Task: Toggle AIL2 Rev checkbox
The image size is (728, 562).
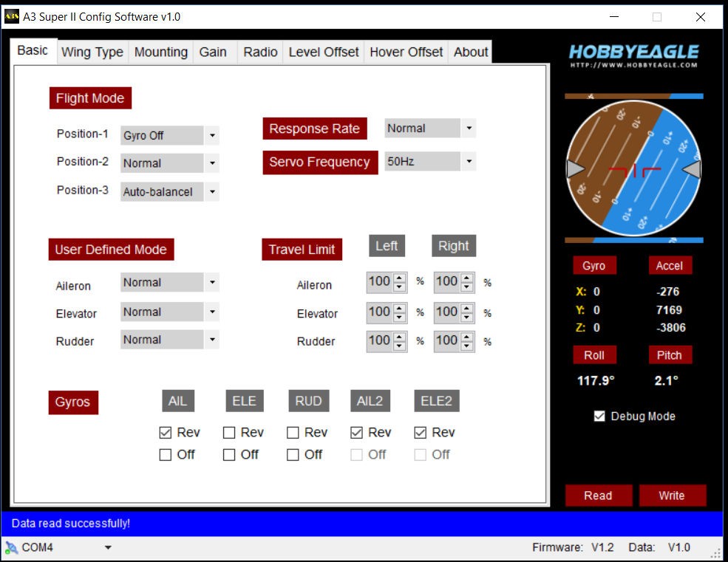Action: coord(356,433)
